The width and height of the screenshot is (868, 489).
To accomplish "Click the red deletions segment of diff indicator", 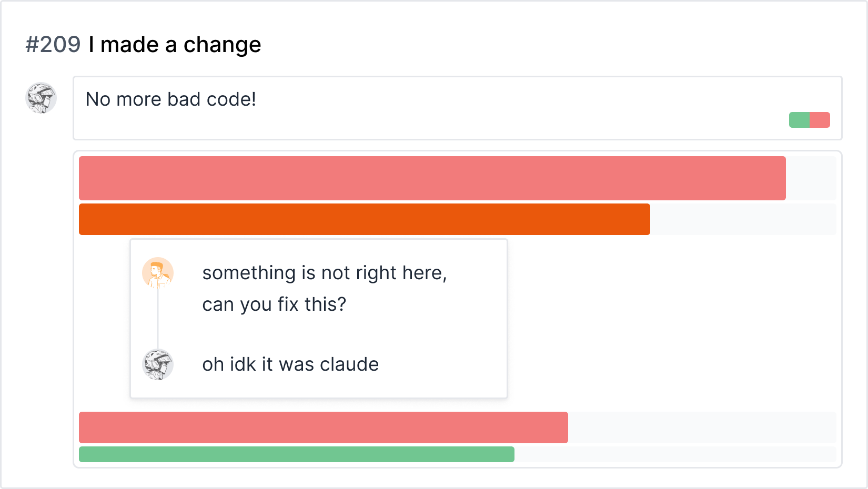I will [x=820, y=120].
